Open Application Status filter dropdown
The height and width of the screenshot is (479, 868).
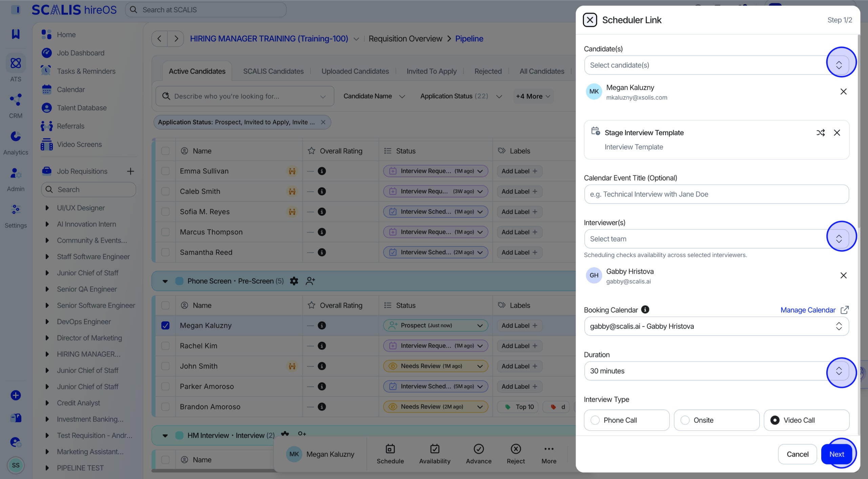(461, 96)
